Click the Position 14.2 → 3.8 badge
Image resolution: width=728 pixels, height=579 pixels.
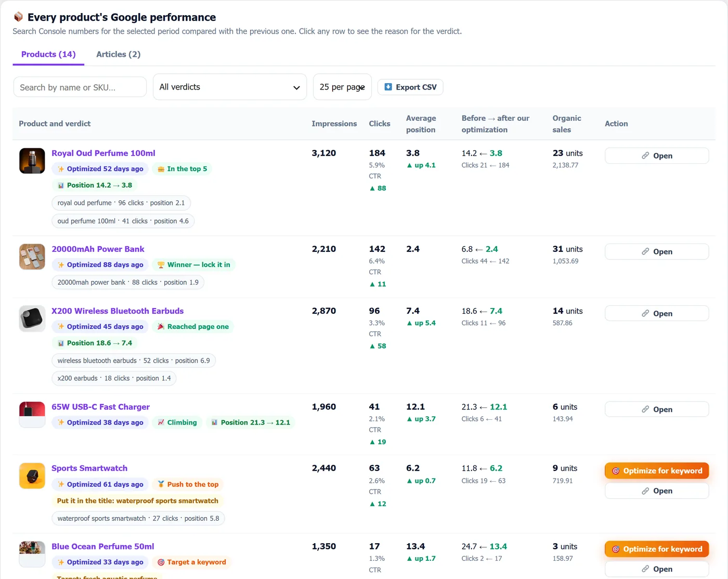(95, 185)
